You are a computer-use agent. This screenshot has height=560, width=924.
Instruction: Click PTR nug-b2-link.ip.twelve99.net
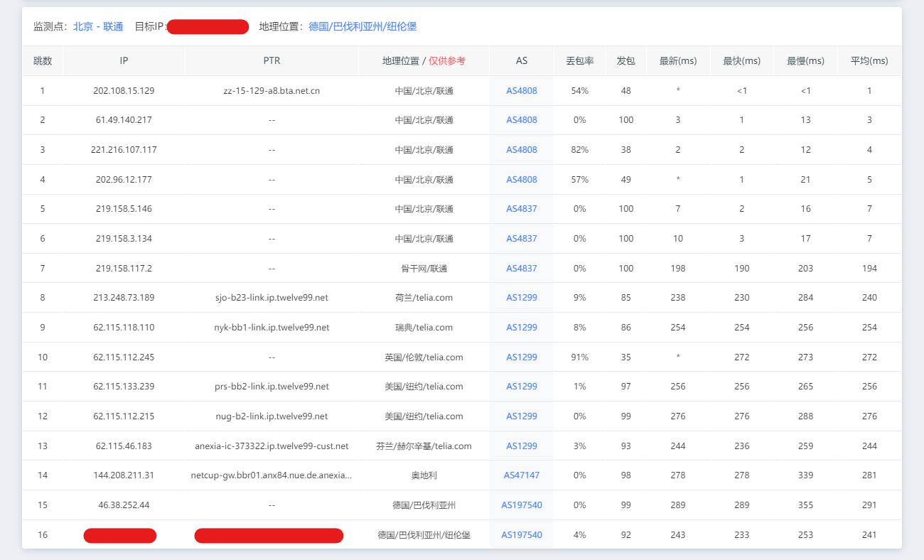(272, 416)
